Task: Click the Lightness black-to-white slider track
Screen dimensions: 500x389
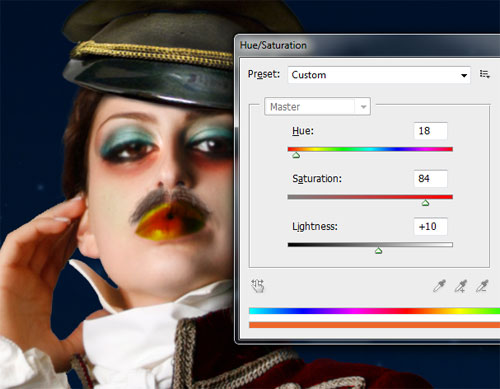Action: 370,245
